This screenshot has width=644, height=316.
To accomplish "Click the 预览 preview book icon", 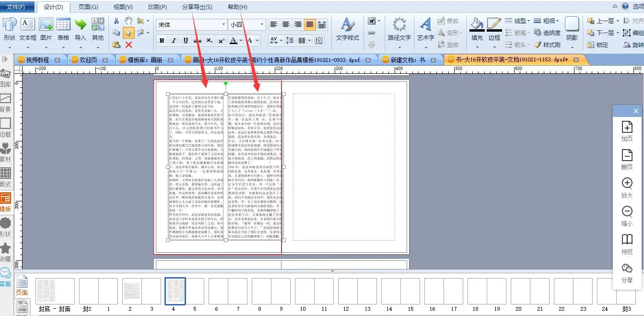I will point(627,243).
